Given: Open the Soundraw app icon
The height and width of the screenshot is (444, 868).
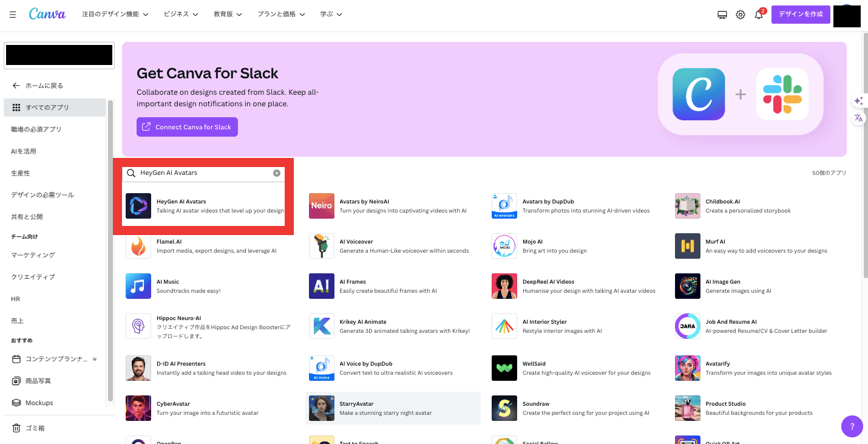Looking at the screenshot, I should pos(504,408).
